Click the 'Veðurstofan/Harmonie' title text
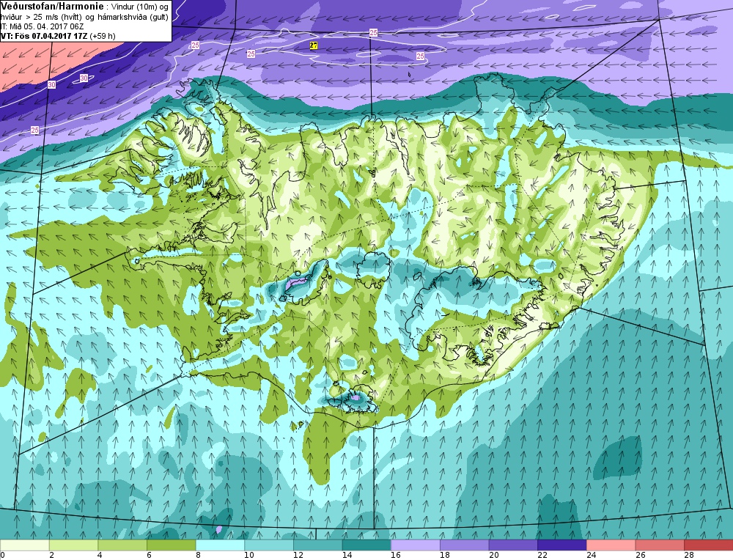The width and height of the screenshot is (733, 560). click(52, 6)
